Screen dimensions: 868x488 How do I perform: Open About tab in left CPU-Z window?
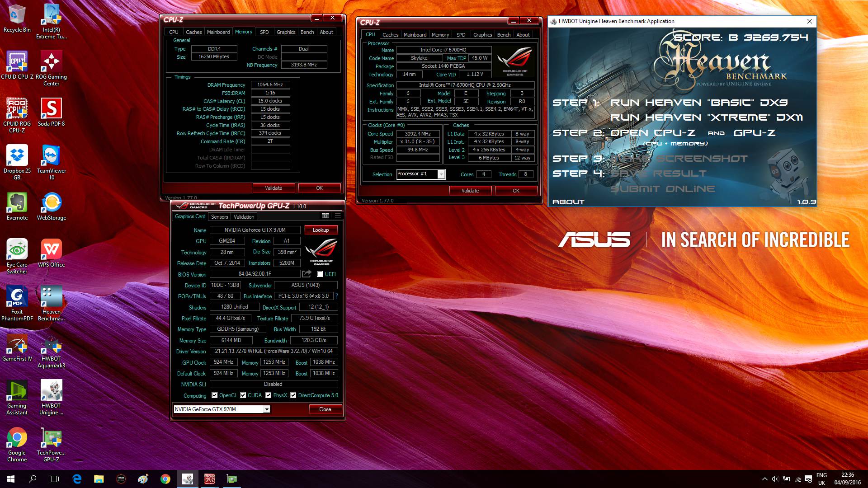(x=326, y=32)
